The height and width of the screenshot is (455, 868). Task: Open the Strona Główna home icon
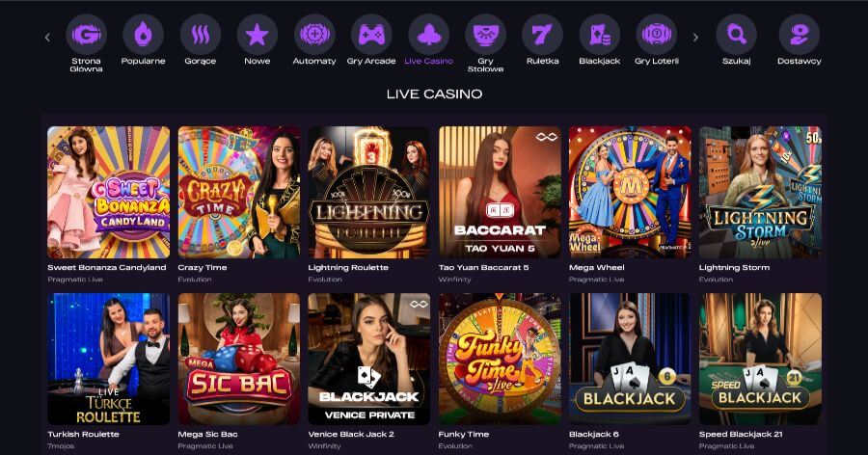coord(86,35)
